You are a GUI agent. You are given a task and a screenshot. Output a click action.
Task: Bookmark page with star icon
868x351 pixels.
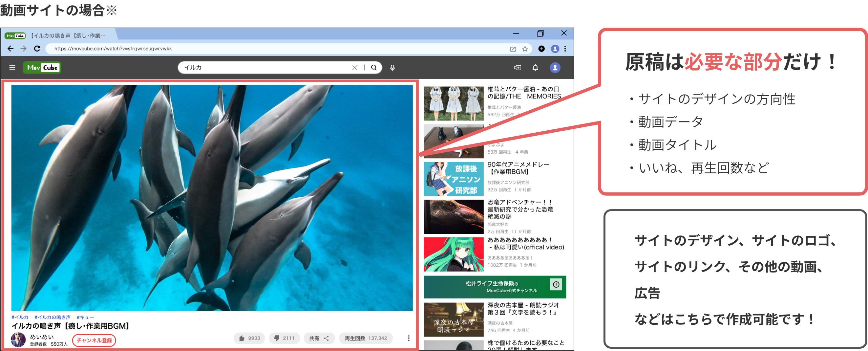point(525,49)
